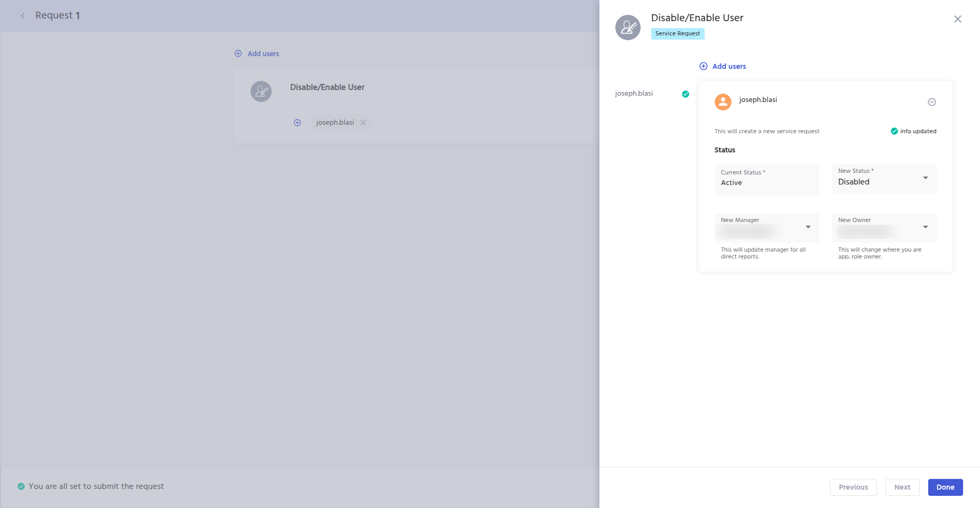The image size is (980, 508).
Task: Click the Previous button
Action: click(853, 487)
